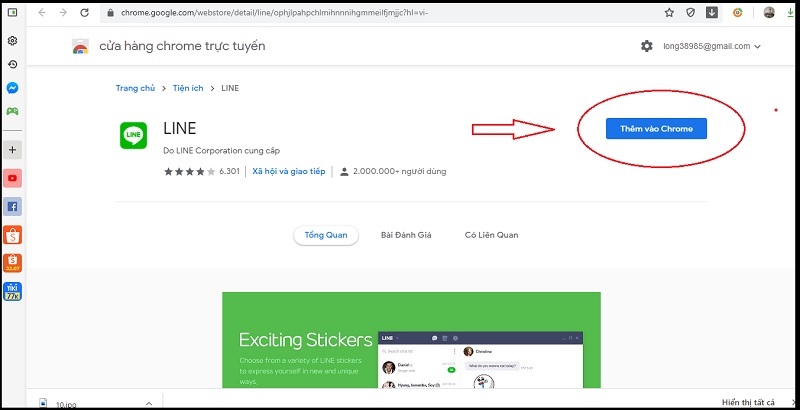Go to Tiện ích breadcrumb link
The width and height of the screenshot is (800, 410).
(188, 88)
